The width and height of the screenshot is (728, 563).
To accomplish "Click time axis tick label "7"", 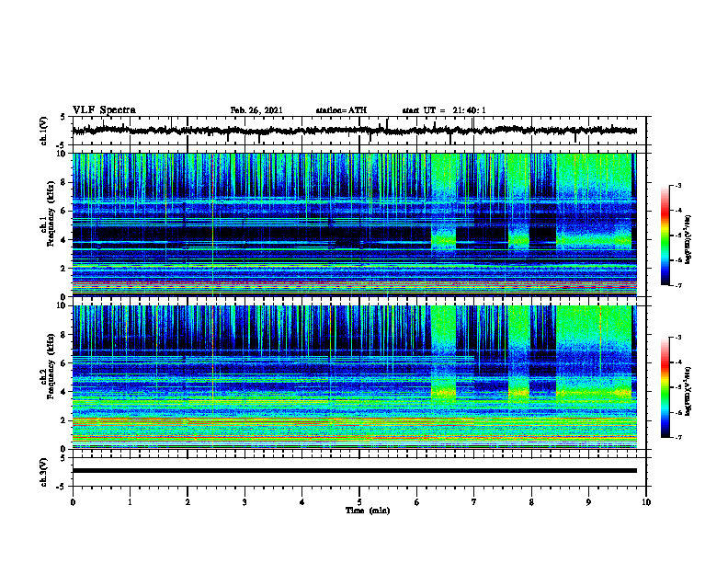I will coord(474,502).
